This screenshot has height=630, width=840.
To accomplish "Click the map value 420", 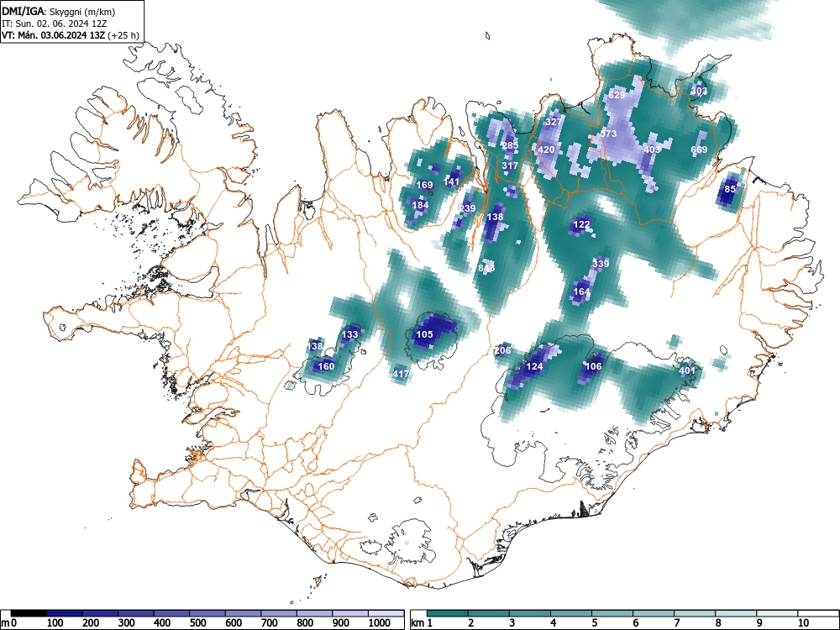I will tap(546, 150).
